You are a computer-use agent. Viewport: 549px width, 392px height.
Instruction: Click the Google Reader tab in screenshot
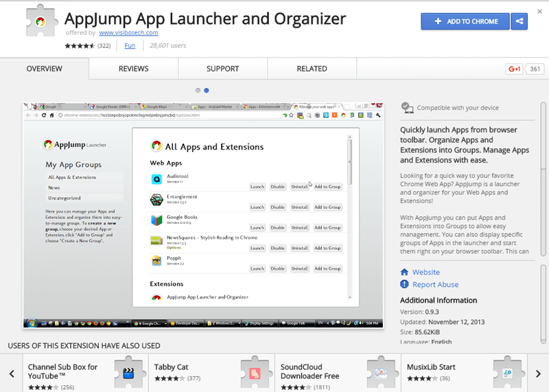[113, 106]
